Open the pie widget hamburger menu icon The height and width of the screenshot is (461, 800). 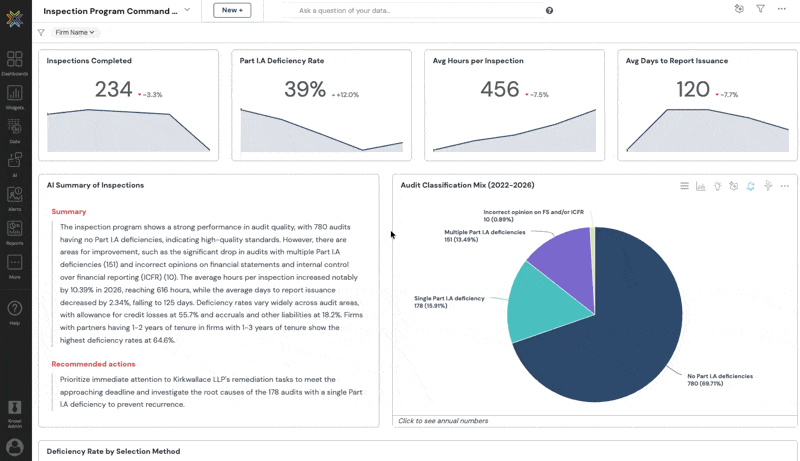[684, 186]
